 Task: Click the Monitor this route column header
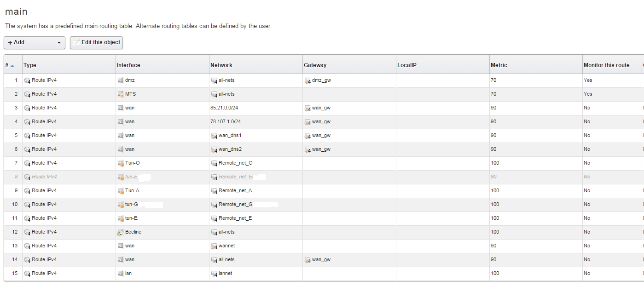click(x=606, y=65)
